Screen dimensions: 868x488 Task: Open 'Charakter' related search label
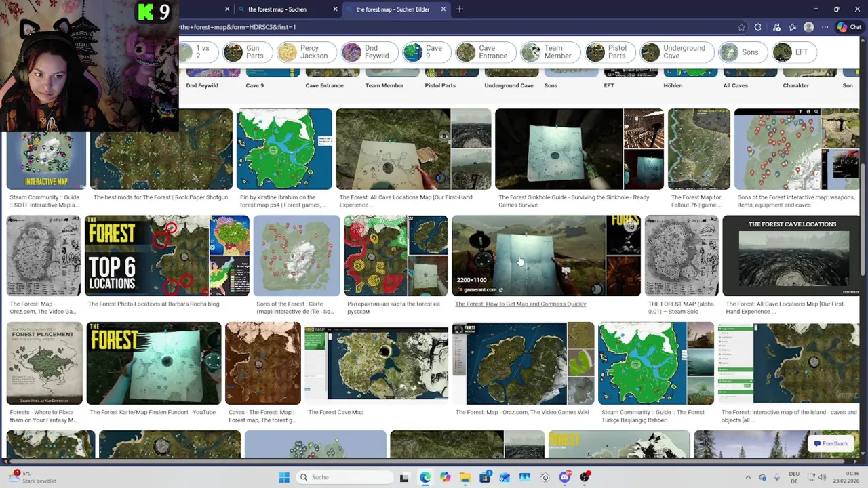click(x=795, y=85)
